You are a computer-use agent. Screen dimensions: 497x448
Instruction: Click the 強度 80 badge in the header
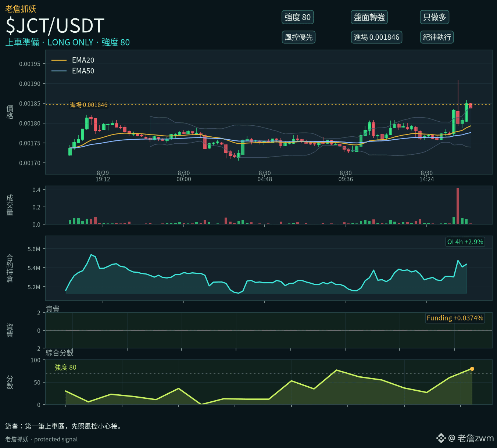pyautogui.click(x=297, y=17)
